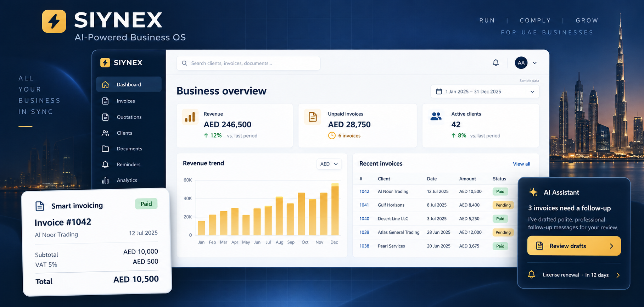Click the Pending status for Gulf Horizons
The height and width of the screenshot is (307, 644).
503,205
